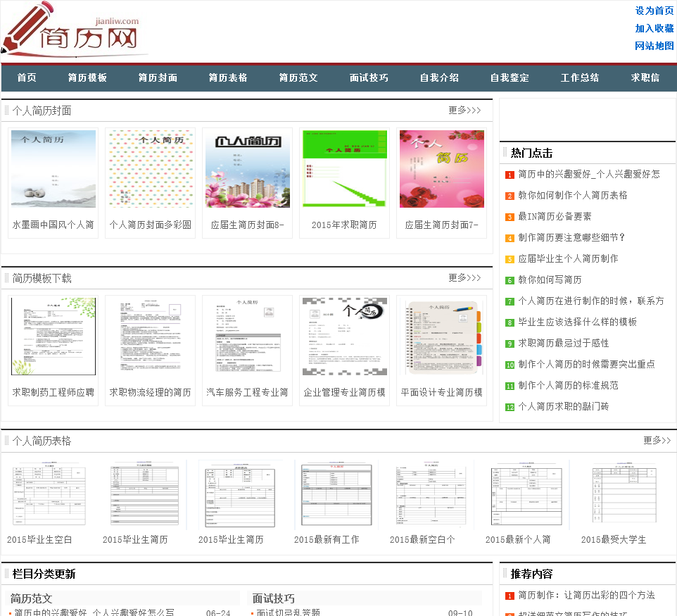
Task: Open 工作总结 navigation item
Action: point(580,77)
